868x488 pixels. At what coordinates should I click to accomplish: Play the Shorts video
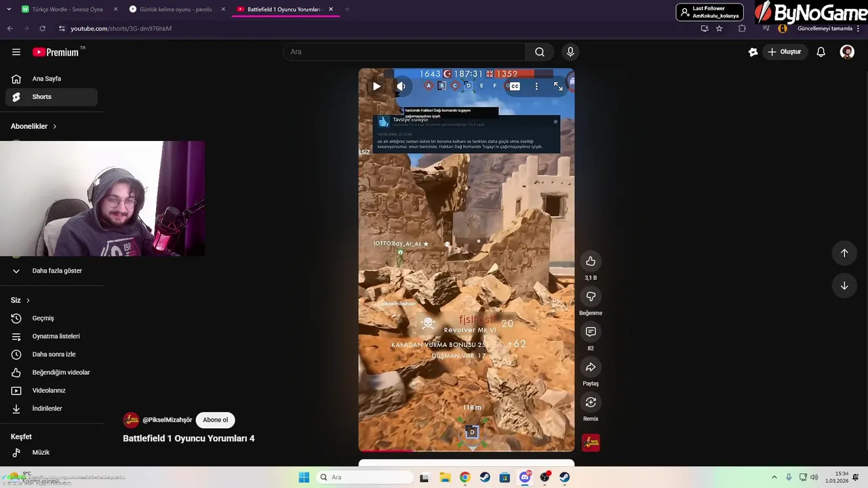[376, 86]
